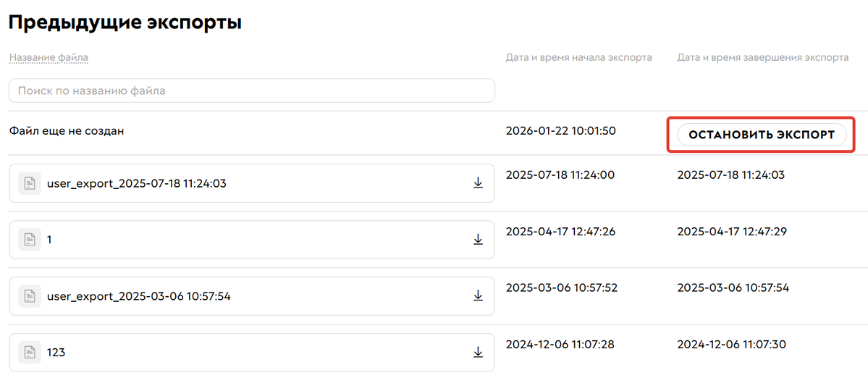Focus the Поиск по названию файла field
This screenshot has width=868, height=378.
tap(251, 91)
